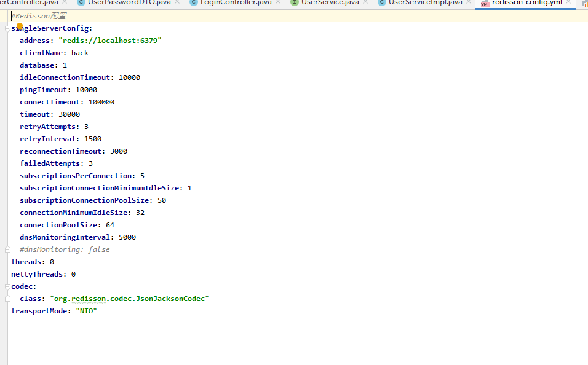This screenshot has height=365, width=588.
Task: Click the "org.redisson.codec.JsonJacksonCodec" string
Action: pos(129,299)
